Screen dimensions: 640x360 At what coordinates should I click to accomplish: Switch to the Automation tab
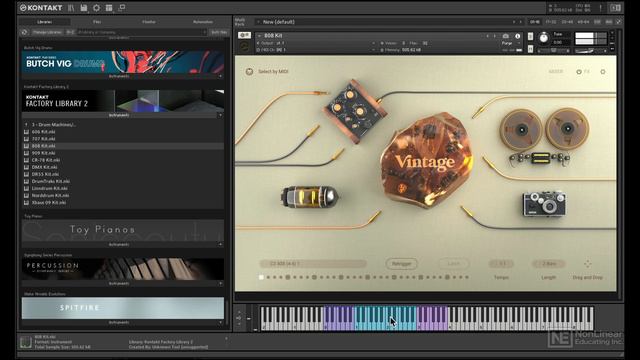pyautogui.click(x=203, y=22)
